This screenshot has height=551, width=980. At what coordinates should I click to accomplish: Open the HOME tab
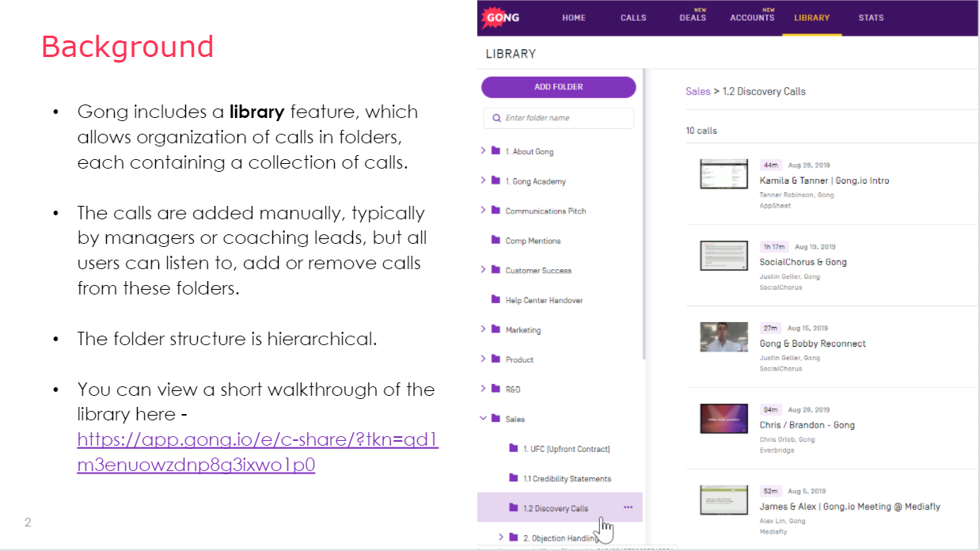click(x=574, y=17)
